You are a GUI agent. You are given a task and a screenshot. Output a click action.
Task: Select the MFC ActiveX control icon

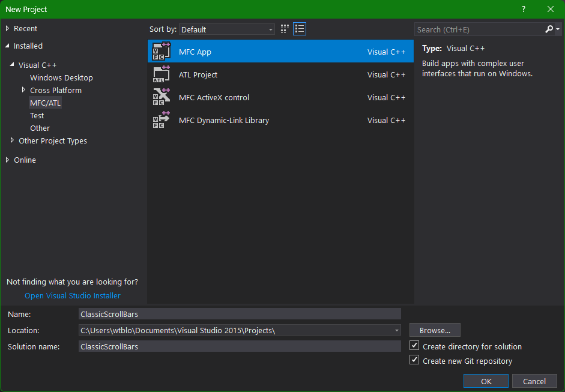161,97
